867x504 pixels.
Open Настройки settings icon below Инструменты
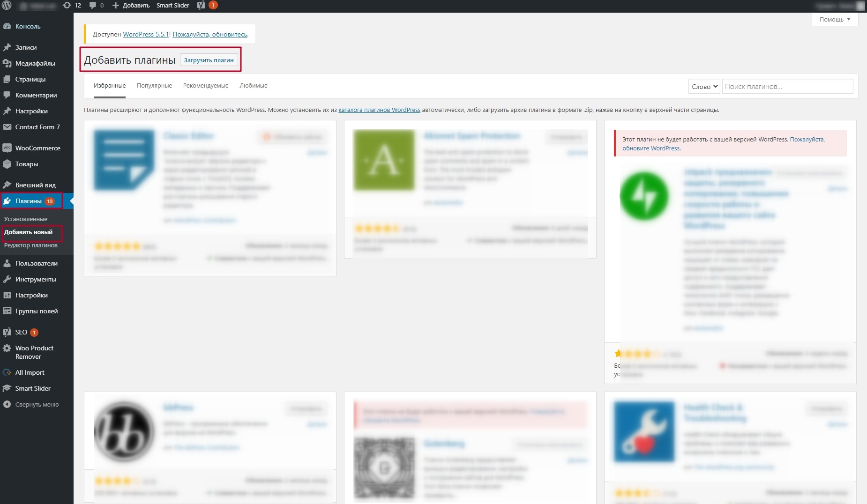[x=7, y=295]
